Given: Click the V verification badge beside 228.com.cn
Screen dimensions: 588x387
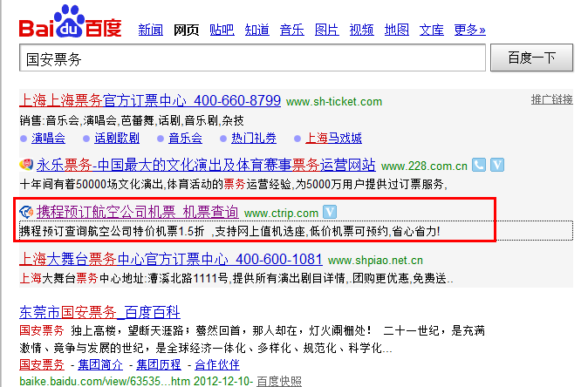Looking at the screenshot, I should coord(497,165).
